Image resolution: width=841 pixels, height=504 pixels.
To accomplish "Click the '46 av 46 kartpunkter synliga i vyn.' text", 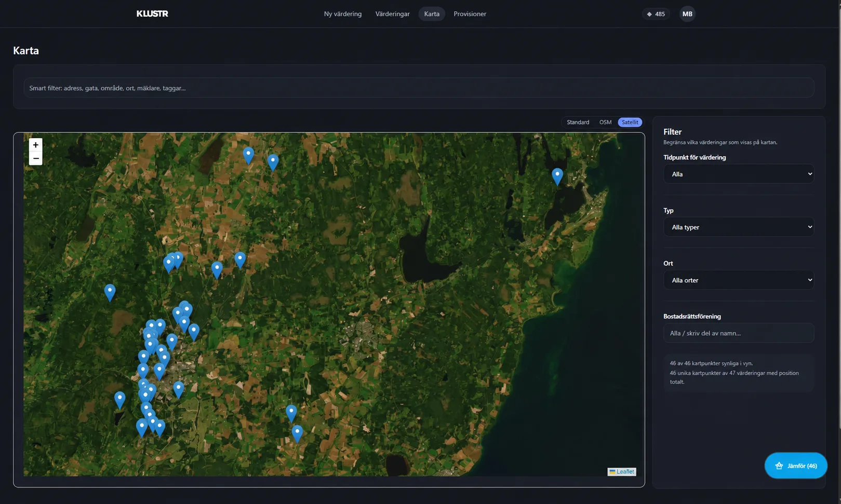I will click(711, 363).
